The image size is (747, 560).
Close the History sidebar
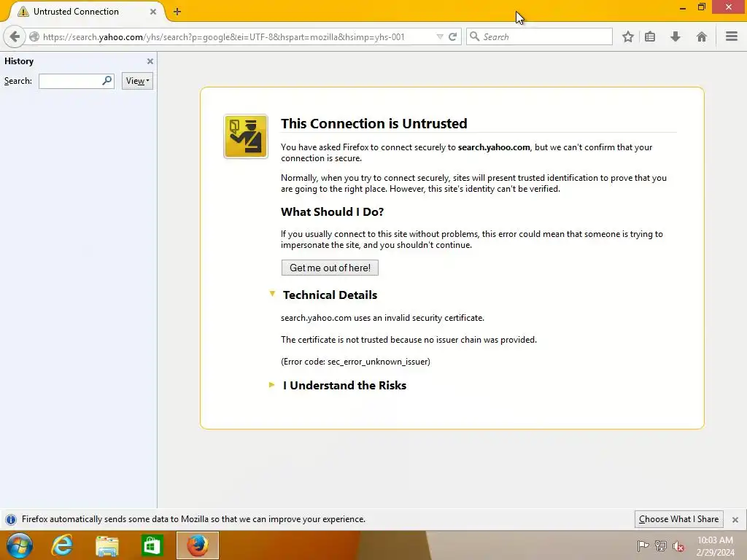point(150,61)
